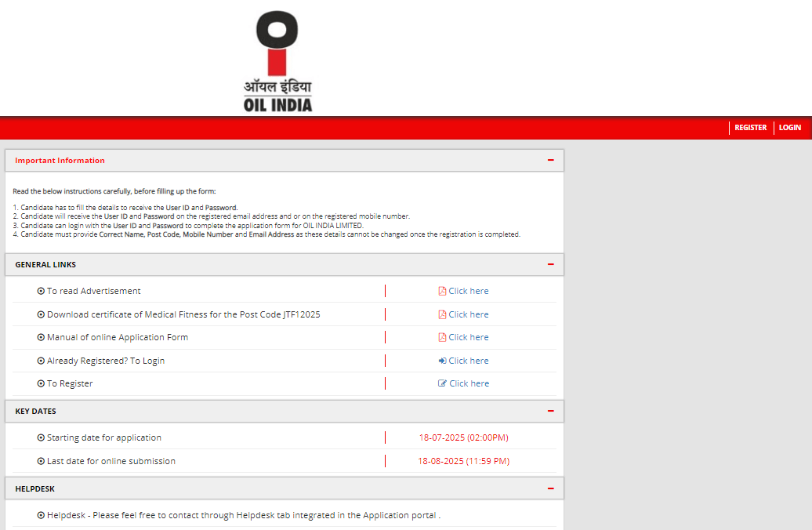The image size is (812, 530).
Task: Click bullet icon before Starting date for application
Action: [41, 437]
